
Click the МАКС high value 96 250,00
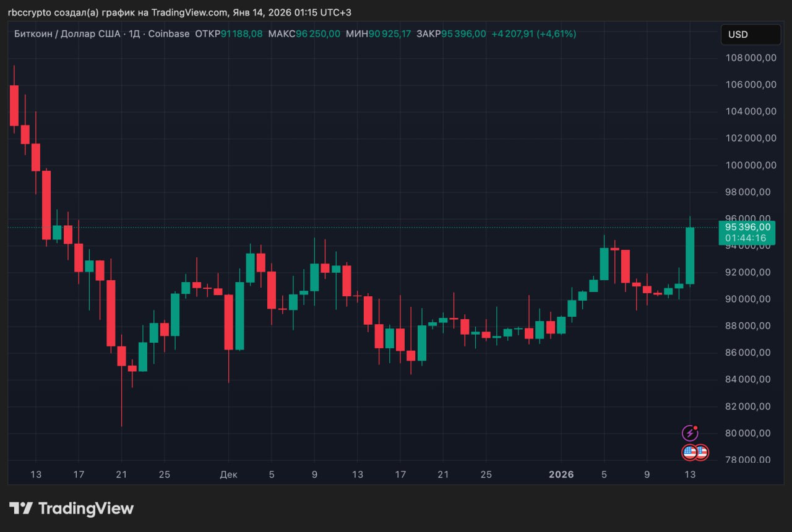(317, 34)
